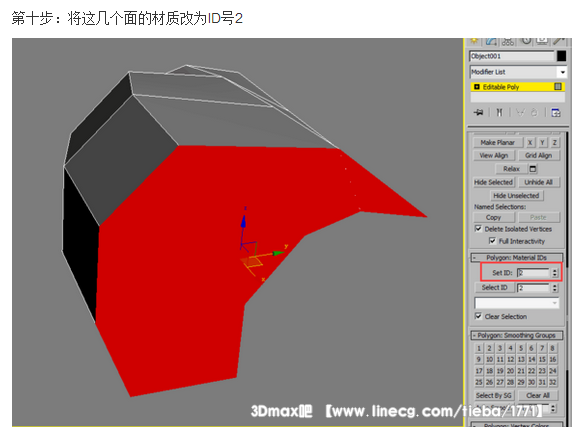Toggle smoothing group 21 button
This screenshot has width=572, height=428.
pyautogui.click(x=521, y=371)
